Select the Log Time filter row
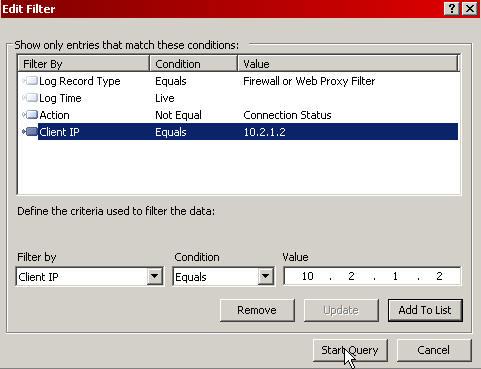The width and height of the screenshot is (481, 369). 239,98
